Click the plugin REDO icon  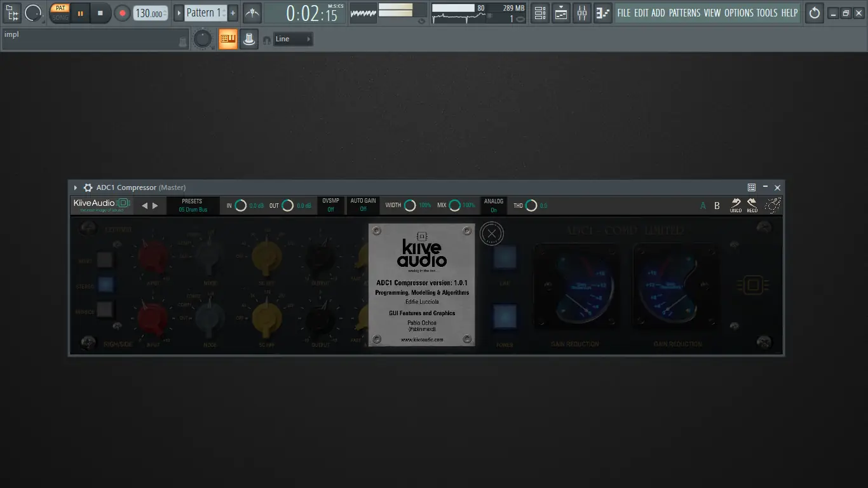pos(752,205)
